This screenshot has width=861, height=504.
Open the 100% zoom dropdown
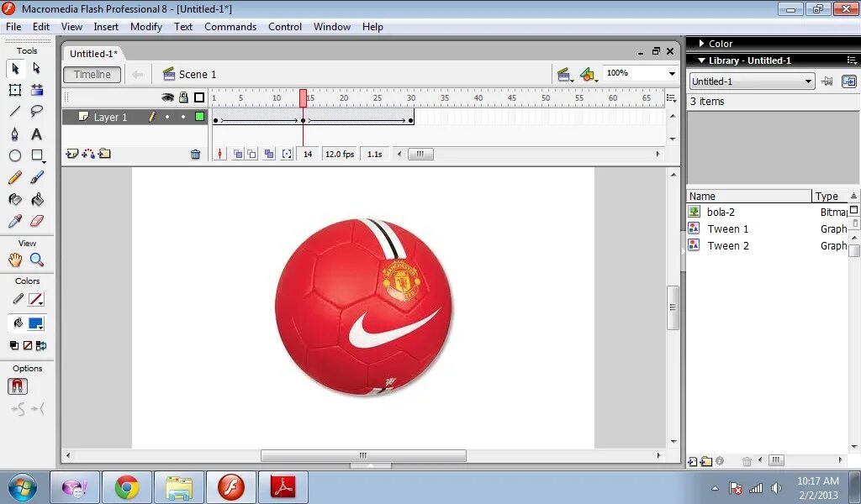672,73
